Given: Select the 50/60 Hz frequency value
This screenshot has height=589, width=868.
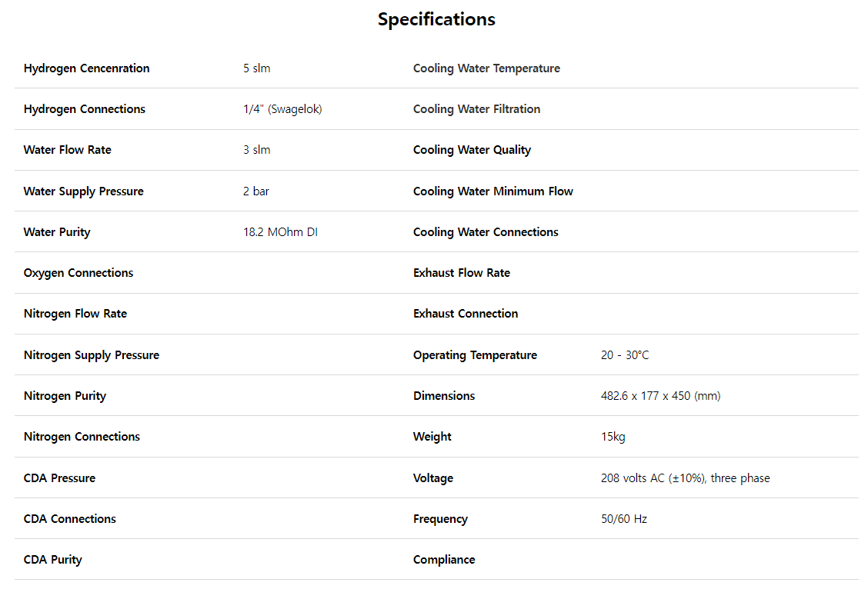Looking at the screenshot, I should (x=623, y=519).
